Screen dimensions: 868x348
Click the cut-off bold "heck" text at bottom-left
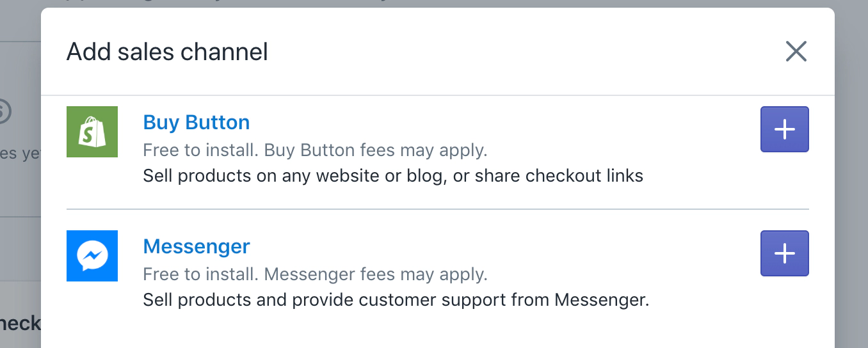(19, 323)
